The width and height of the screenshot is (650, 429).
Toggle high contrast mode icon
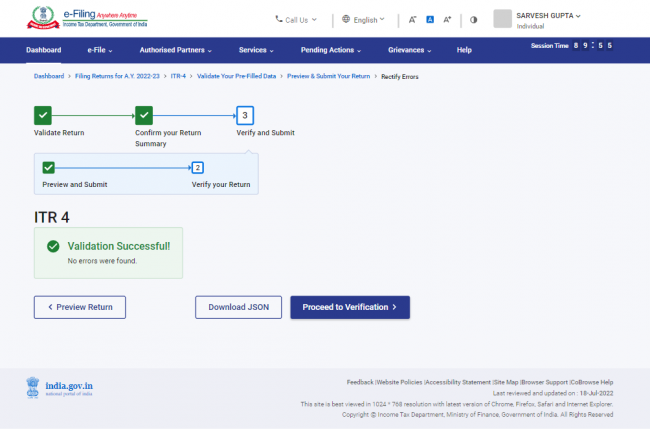coord(473,19)
